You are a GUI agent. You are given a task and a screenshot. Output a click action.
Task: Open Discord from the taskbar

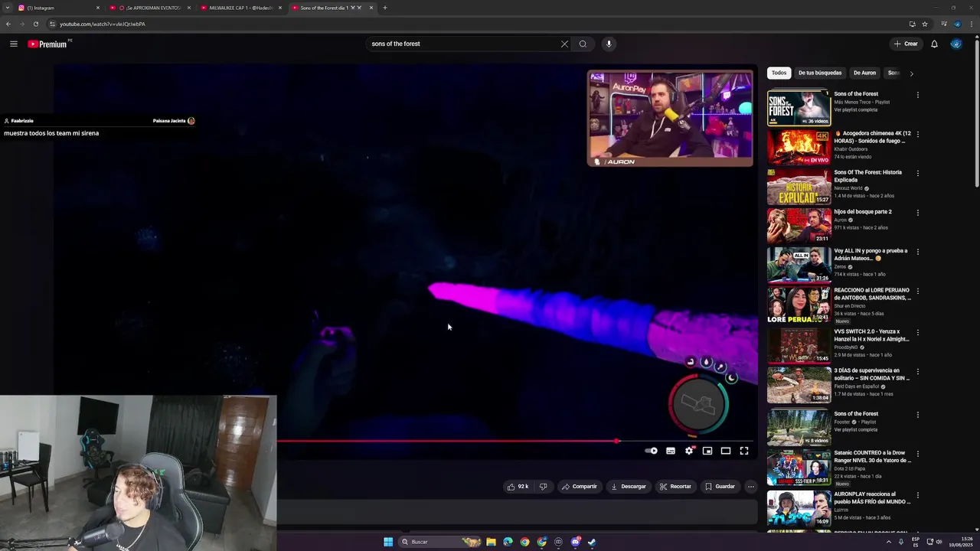(575, 542)
